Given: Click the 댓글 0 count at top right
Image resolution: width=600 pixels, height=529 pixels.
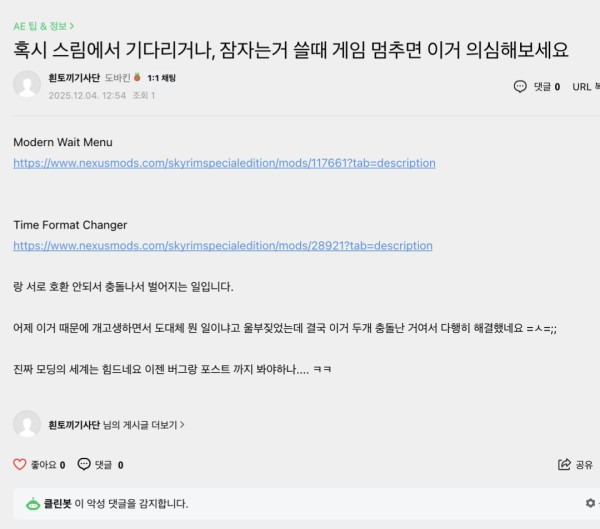Looking at the screenshot, I should tap(545, 87).
